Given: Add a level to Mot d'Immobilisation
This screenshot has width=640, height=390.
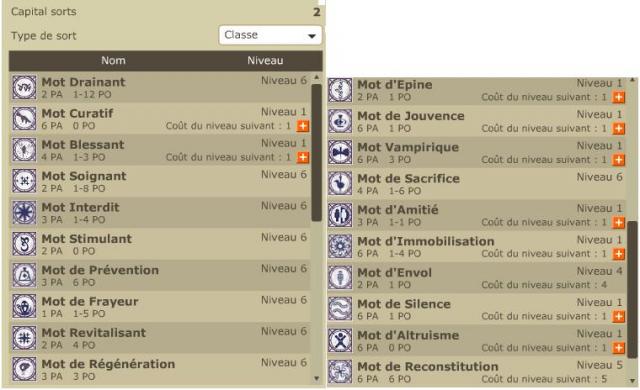Looking at the screenshot, I should tap(618, 254).
